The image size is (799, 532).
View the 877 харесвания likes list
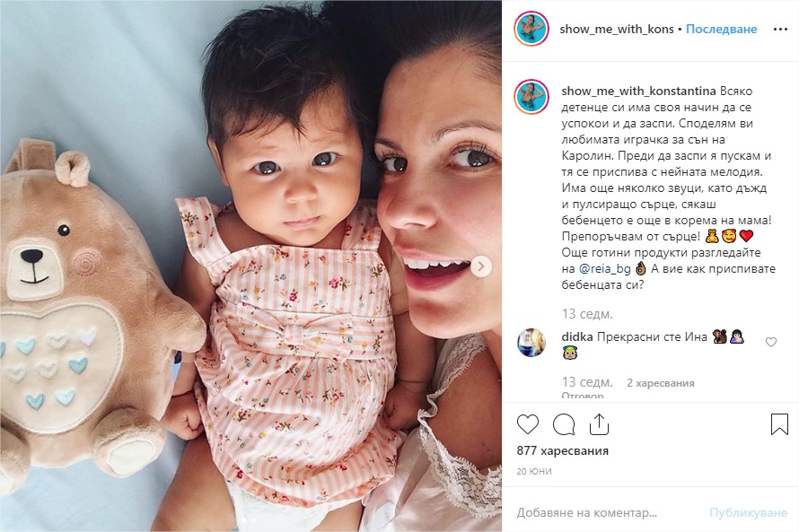[x=563, y=450]
